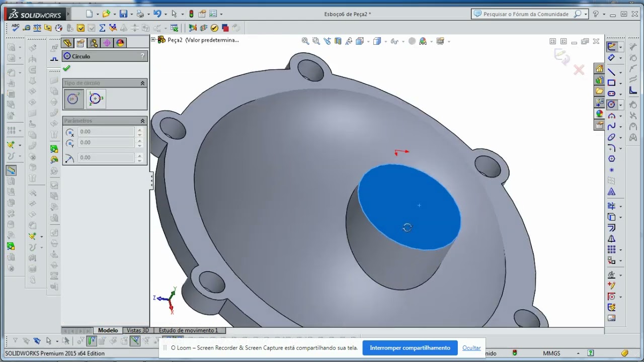This screenshot has height=362, width=644.
Task: Cancel the sketch with red X in corner
Action: (x=579, y=70)
